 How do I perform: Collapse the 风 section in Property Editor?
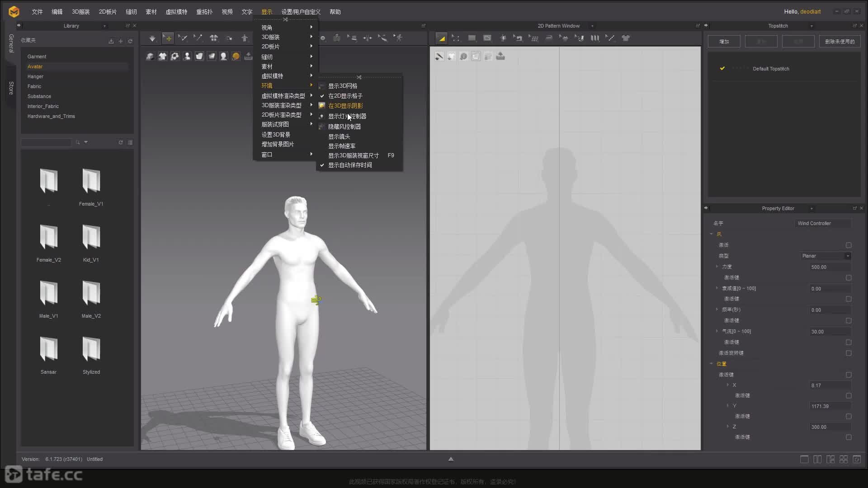tap(711, 234)
